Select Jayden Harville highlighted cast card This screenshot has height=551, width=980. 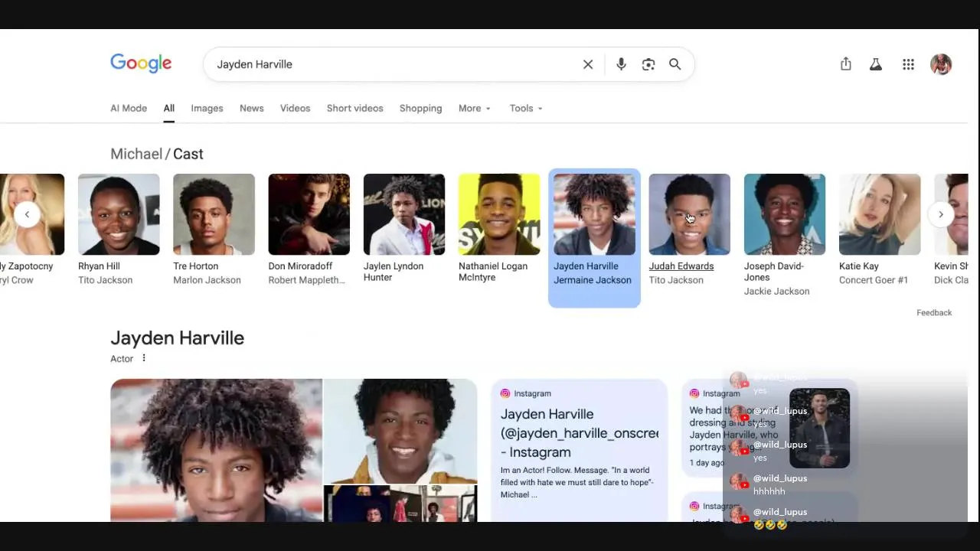pos(594,238)
